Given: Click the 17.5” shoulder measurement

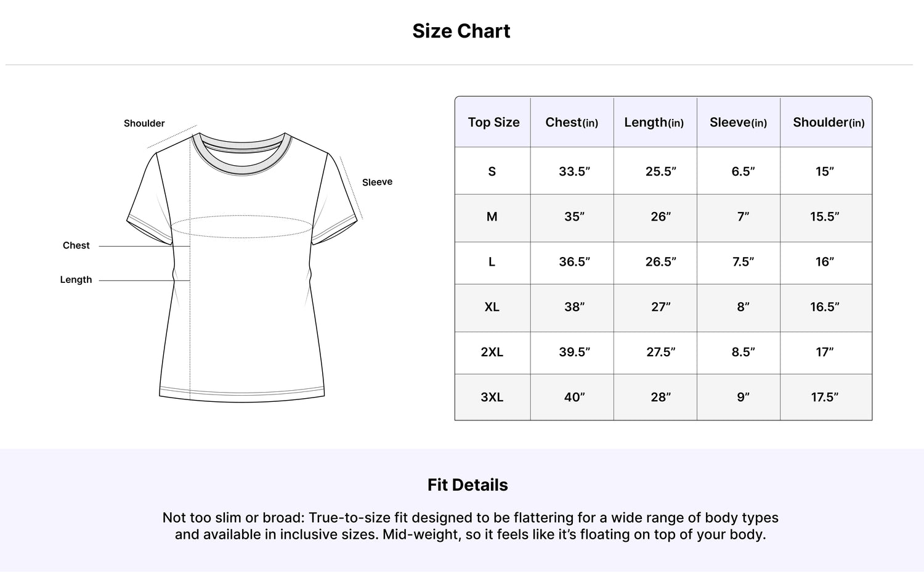Looking at the screenshot, I should (825, 397).
